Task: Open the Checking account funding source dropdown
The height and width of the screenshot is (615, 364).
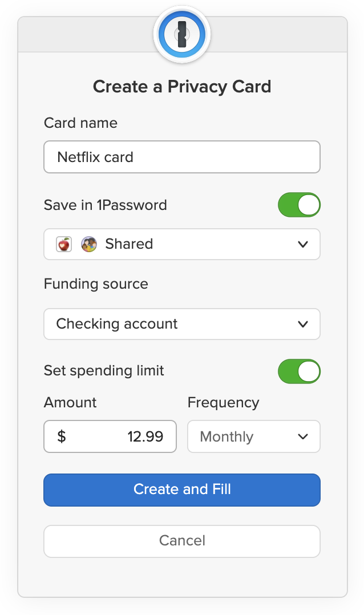Action: [x=182, y=323]
